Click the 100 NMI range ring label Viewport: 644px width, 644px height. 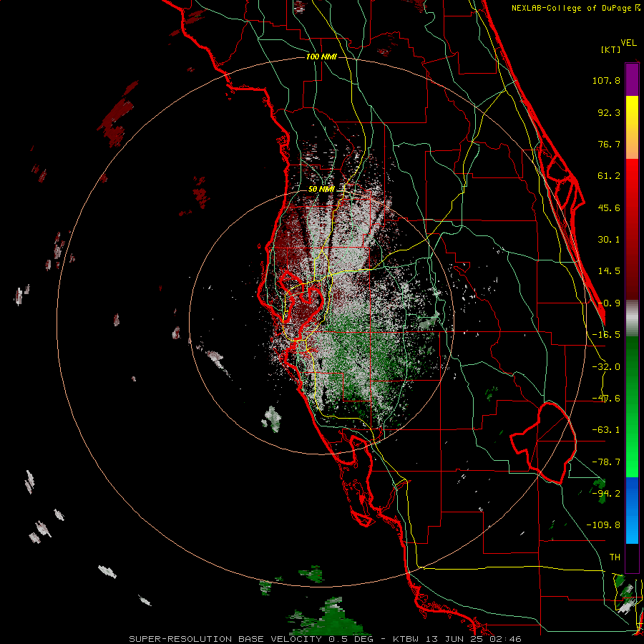coord(321,57)
